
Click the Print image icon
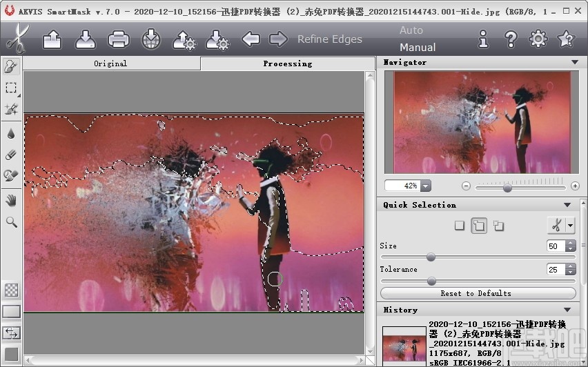click(x=119, y=39)
